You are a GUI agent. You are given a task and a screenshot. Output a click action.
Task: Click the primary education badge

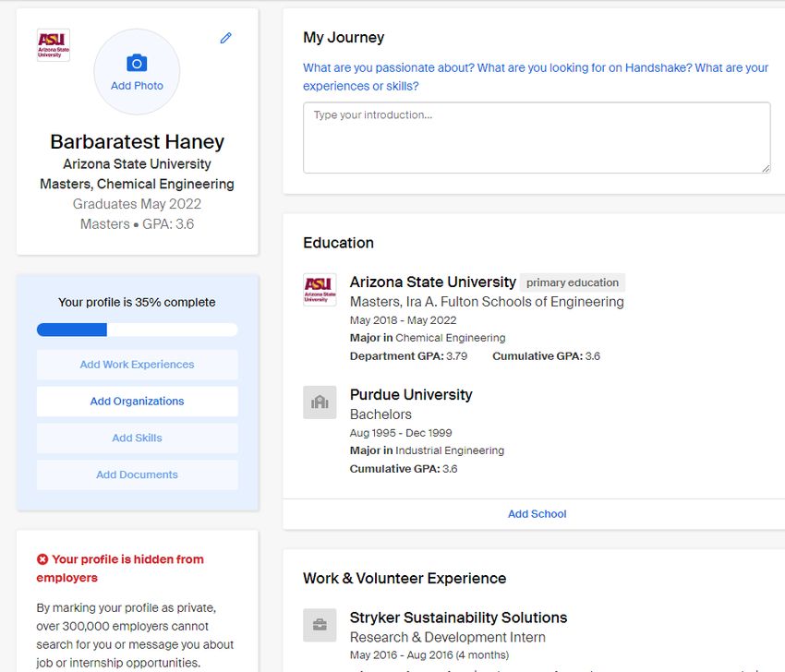(x=573, y=282)
